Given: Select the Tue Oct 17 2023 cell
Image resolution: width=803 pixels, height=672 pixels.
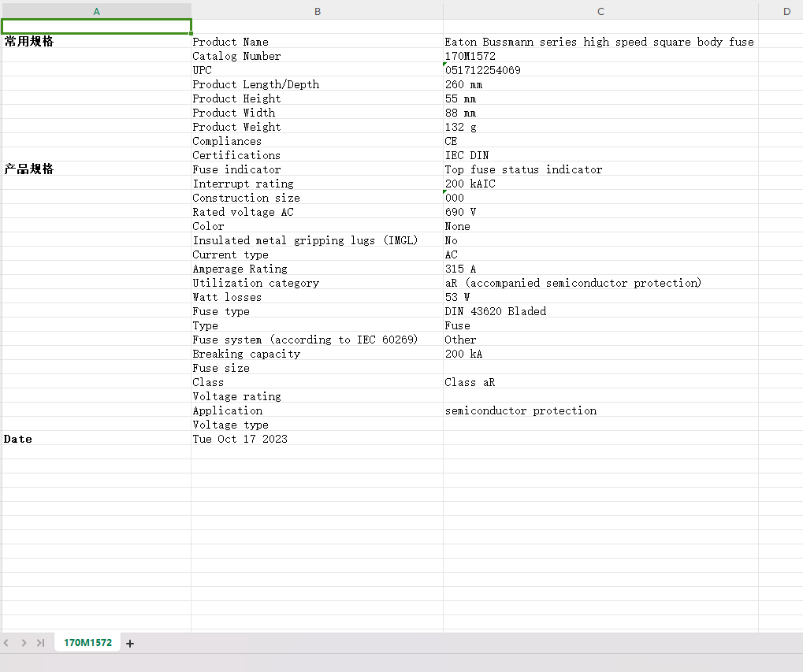Looking at the screenshot, I should point(317,439).
